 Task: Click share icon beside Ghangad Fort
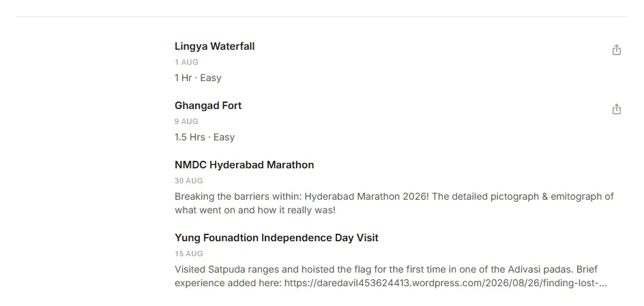pyautogui.click(x=617, y=109)
